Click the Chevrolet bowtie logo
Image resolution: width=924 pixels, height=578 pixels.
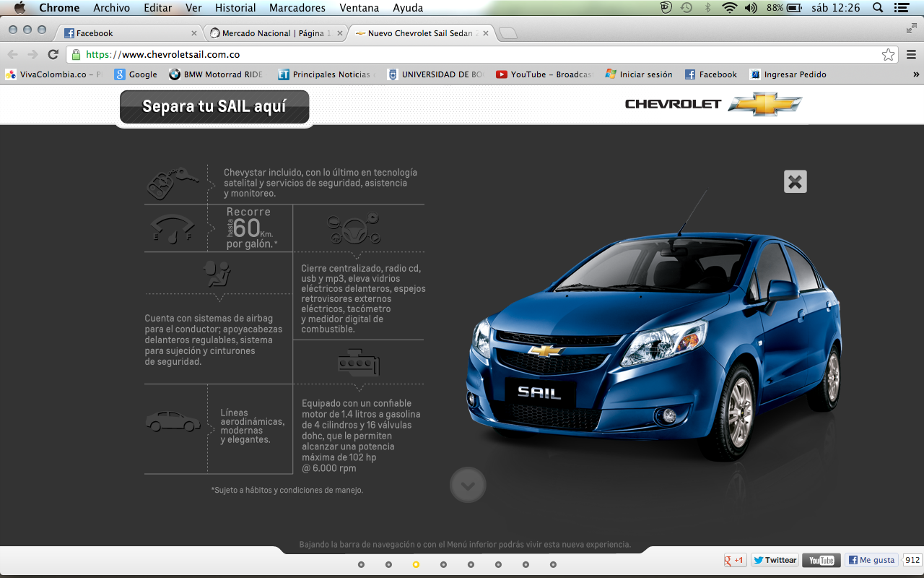tap(764, 104)
